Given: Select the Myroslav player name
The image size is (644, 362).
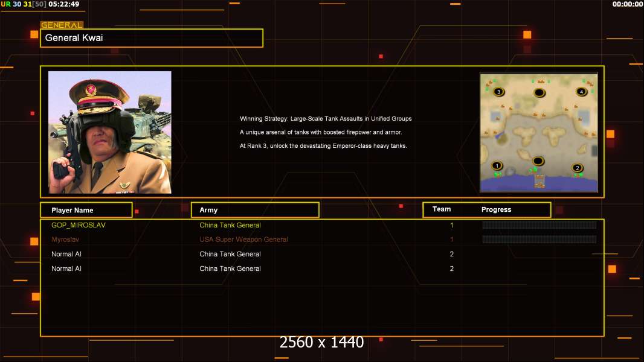Looking at the screenshot, I should tap(65, 240).
